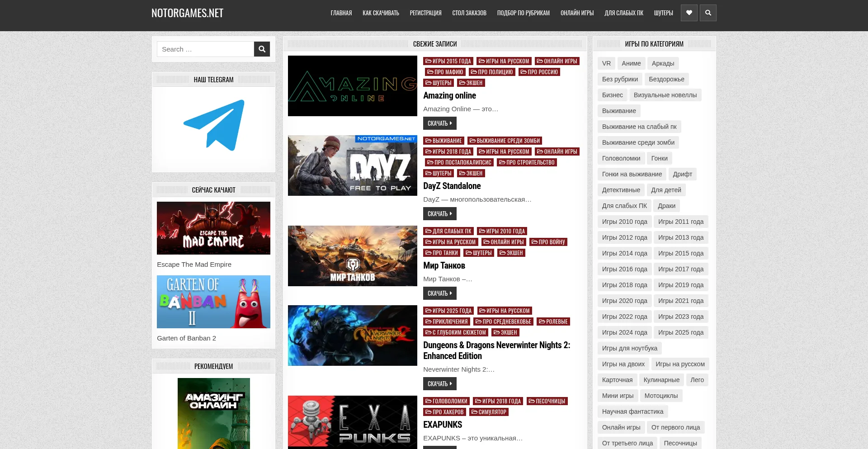Select ГОЛОВОЛОМКИ tag on EXAPUNKS

point(446,401)
